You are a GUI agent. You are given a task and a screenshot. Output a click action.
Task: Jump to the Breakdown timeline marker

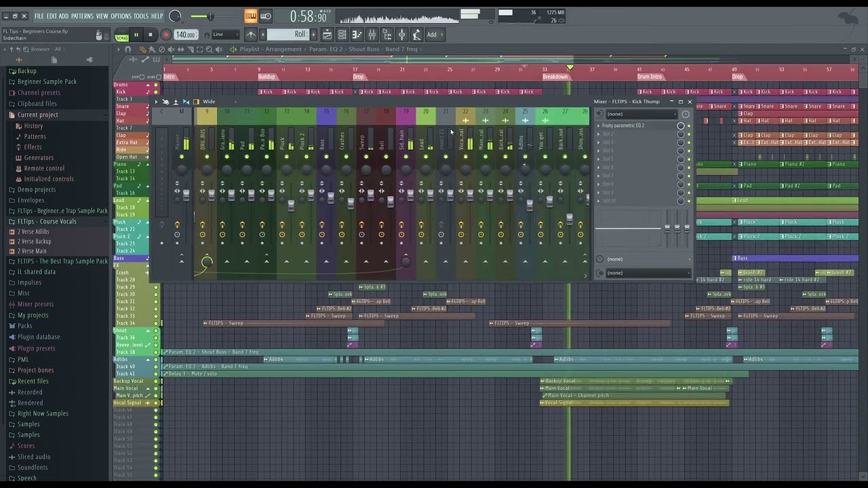[x=555, y=77]
